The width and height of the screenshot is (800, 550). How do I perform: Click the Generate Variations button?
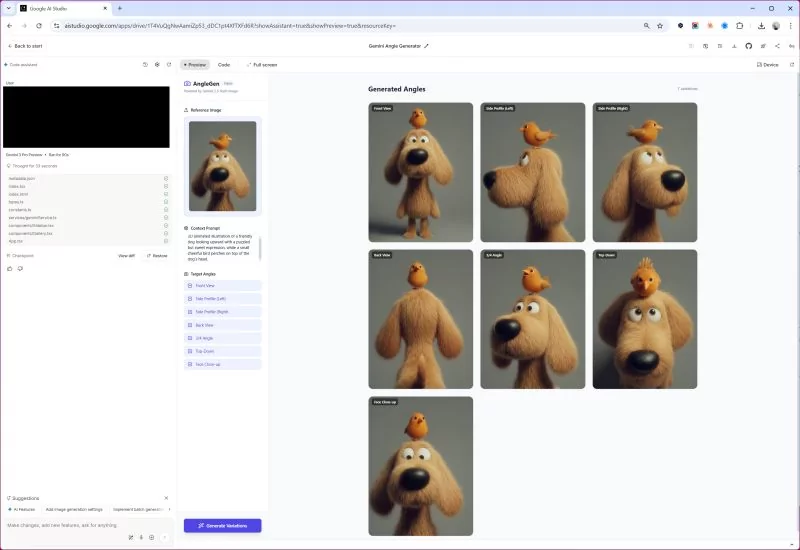point(223,525)
